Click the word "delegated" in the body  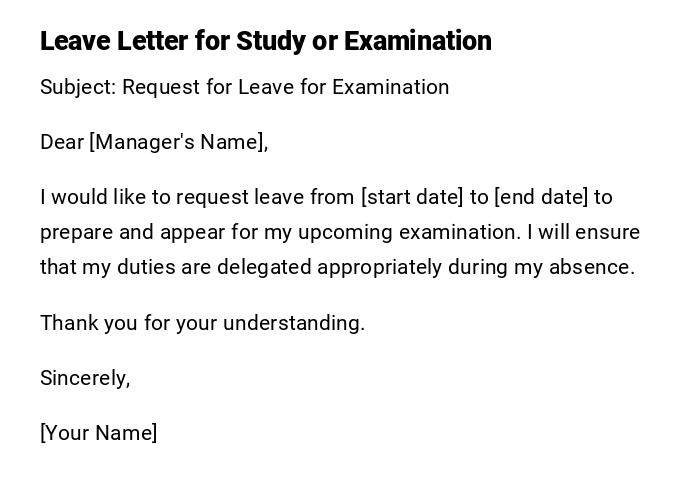coord(262,268)
